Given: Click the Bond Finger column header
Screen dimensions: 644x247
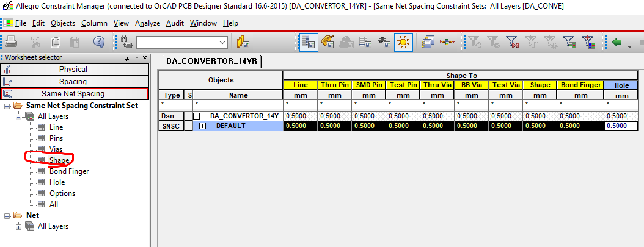Looking at the screenshot, I should 580,85.
